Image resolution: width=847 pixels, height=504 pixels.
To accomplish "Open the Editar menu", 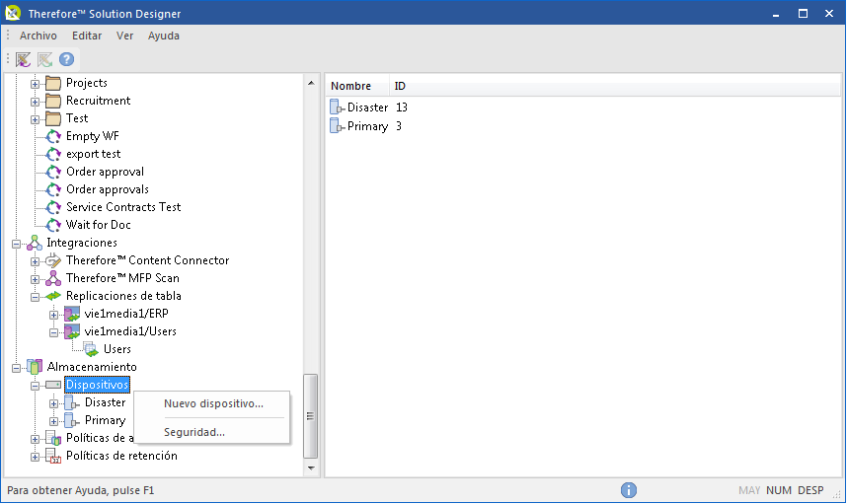I will [x=87, y=36].
